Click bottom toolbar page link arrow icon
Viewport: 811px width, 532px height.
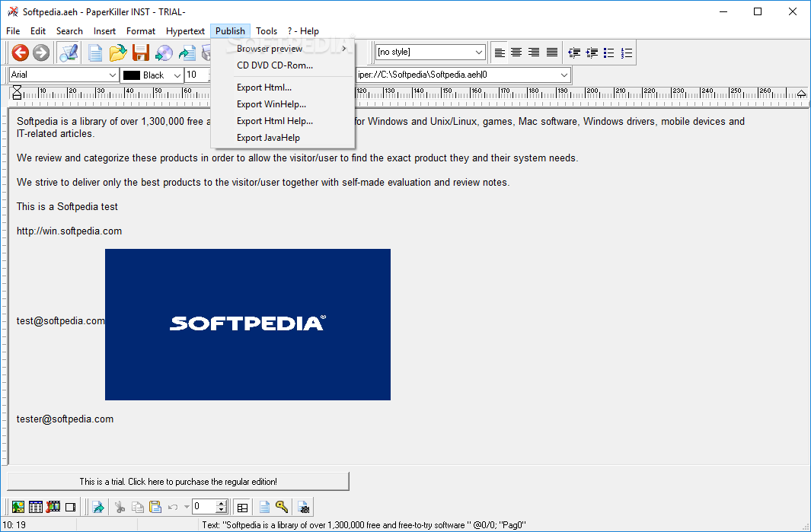(x=97, y=507)
